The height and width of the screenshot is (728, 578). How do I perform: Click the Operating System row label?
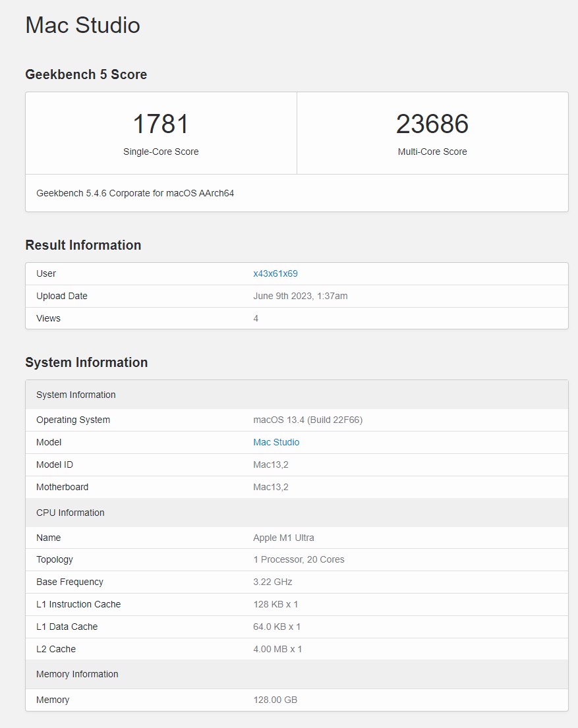point(73,420)
